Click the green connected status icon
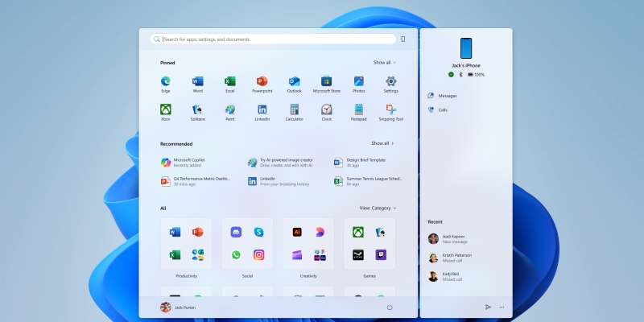The width and height of the screenshot is (644, 322). click(451, 74)
